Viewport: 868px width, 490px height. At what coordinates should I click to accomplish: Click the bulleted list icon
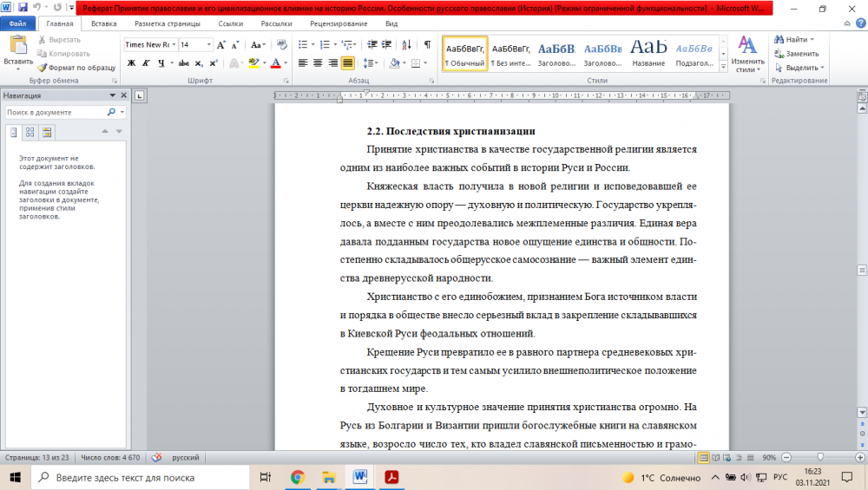[x=303, y=44]
